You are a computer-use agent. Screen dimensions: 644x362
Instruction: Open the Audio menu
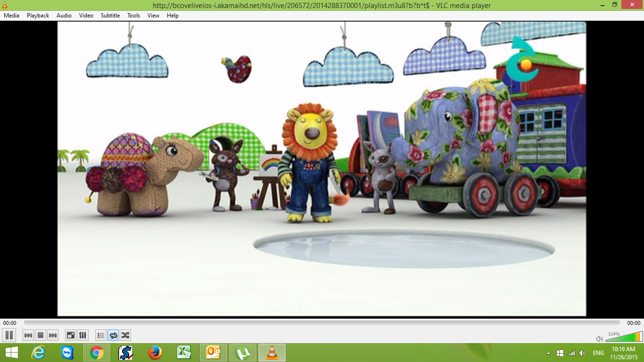coord(64,16)
